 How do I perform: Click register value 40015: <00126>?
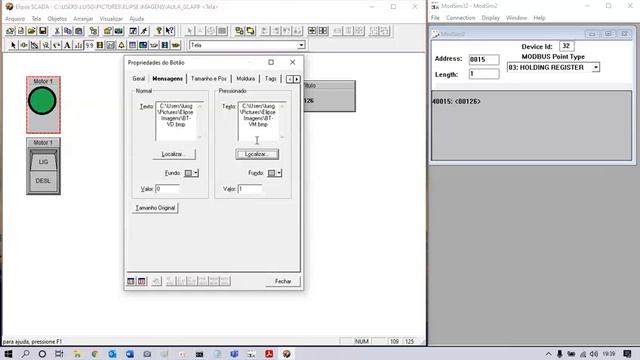[x=456, y=101]
